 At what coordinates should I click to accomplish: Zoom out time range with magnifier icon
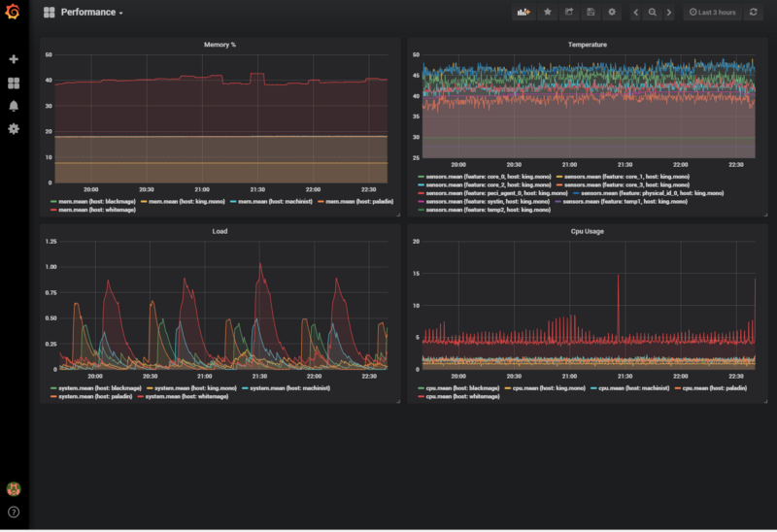[x=653, y=13]
